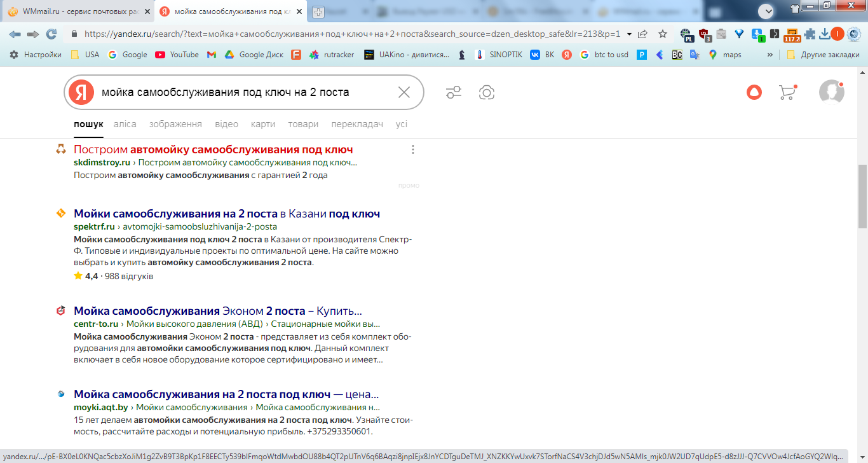Image resolution: width=868 pixels, height=463 pixels.
Task: Click the vertical page scrollbar thumb
Action: click(862, 195)
